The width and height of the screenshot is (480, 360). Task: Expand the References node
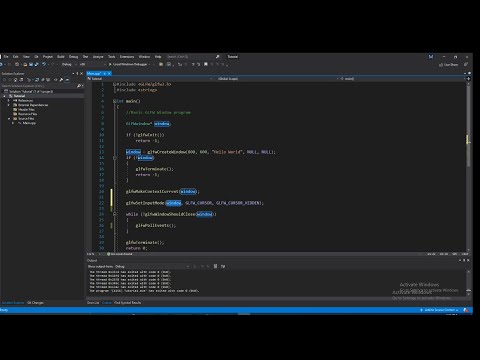[9, 100]
